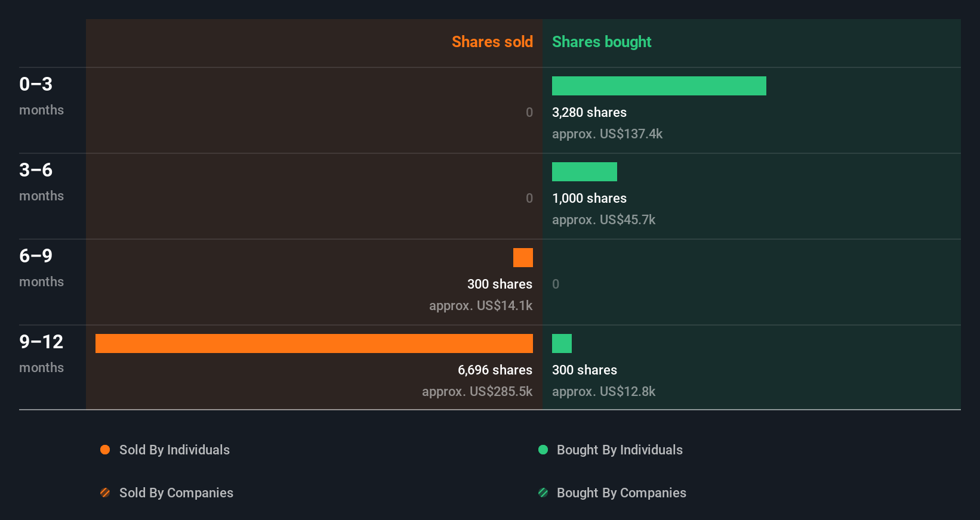
Task: Click the green 3,280 shares bought bar
Action: coord(659,86)
